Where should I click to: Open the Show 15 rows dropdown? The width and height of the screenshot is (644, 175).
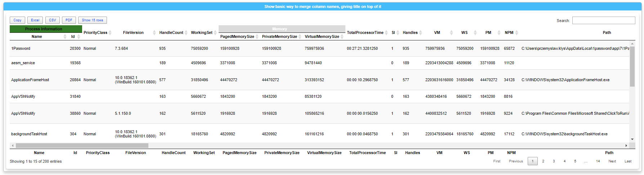(93, 20)
